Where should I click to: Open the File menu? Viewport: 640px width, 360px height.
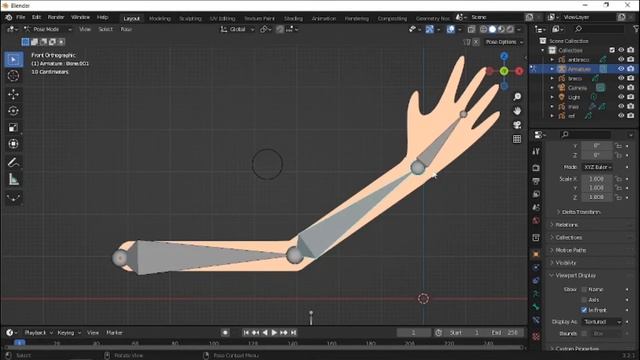pyautogui.click(x=20, y=17)
